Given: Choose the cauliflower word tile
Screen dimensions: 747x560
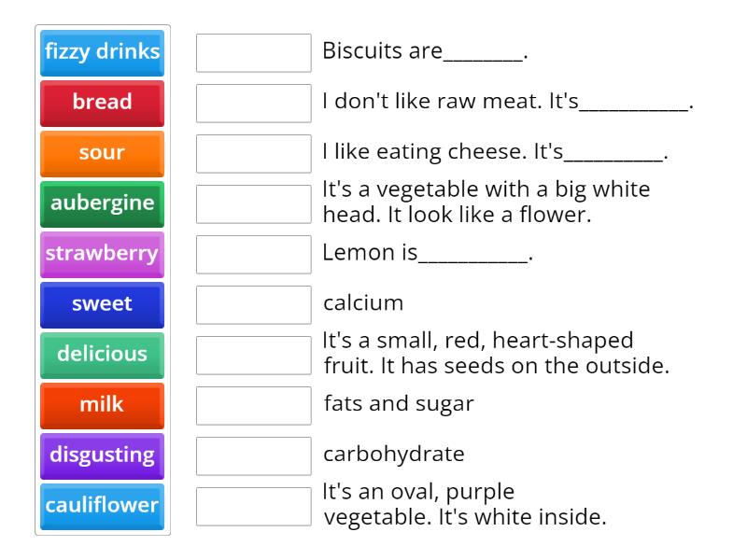Looking at the screenshot, I should [x=101, y=505].
